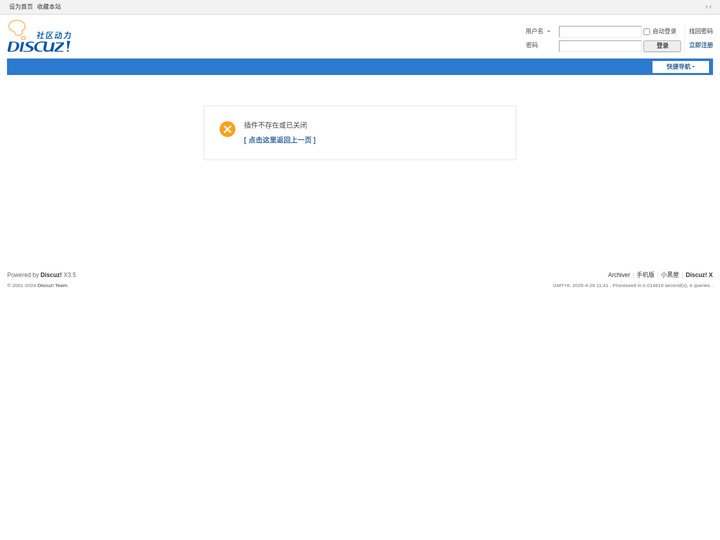Open the 用户名 login type dropdown

tap(538, 31)
